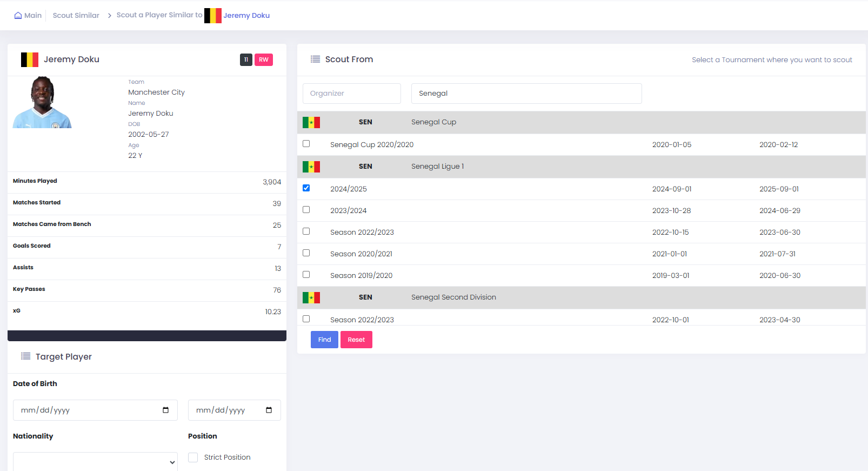Enable the Strict Position checkbox
868x471 pixels.
193,457
